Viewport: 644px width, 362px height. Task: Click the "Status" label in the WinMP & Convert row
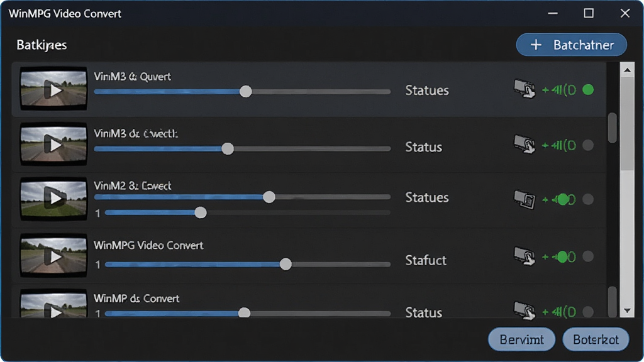[423, 313]
